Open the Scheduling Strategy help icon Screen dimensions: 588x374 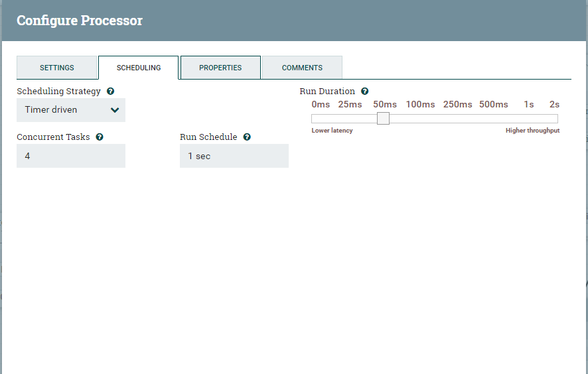tap(110, 91)
